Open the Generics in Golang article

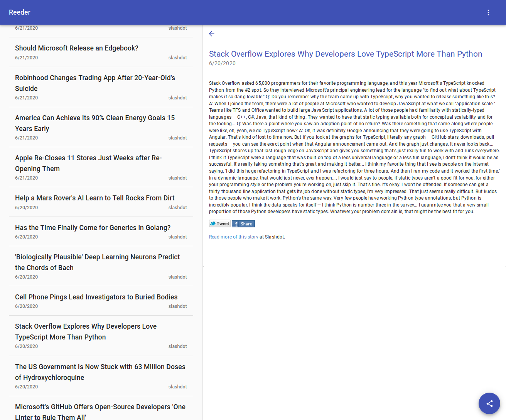point(101,232)
